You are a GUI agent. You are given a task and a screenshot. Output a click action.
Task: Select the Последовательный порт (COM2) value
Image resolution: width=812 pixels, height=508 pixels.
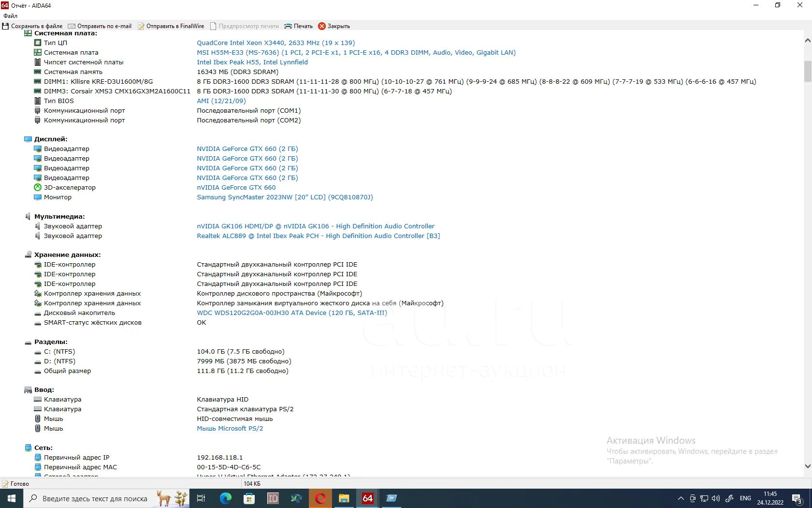(x=249, y=120)
